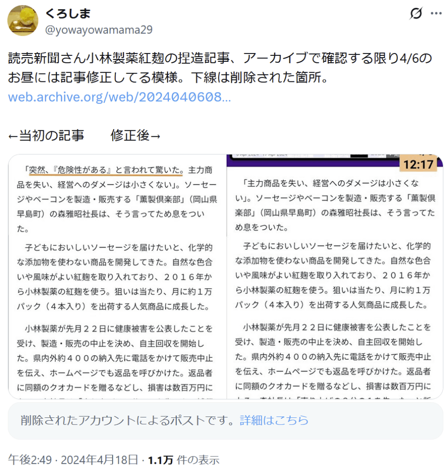Click the deleted-account notice banner
Image resolution: width=448 pixels, height=476 pixels.
tap(225, 421)
